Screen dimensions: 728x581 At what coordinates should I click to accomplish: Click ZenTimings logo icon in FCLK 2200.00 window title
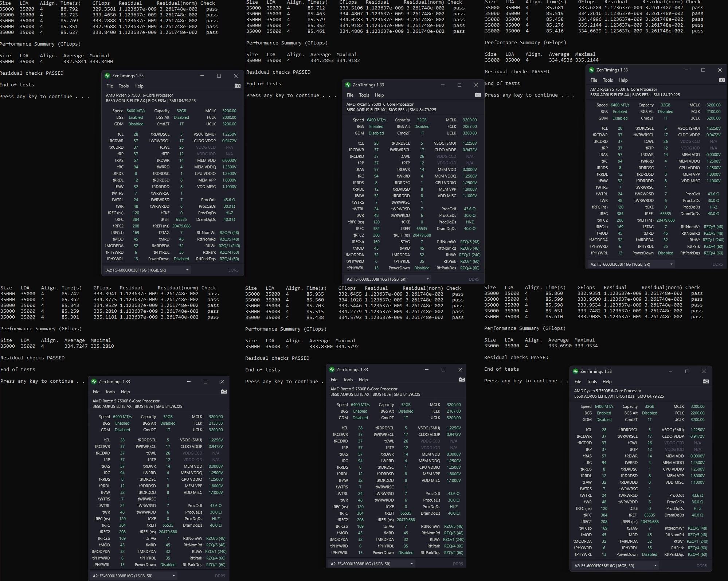pos(575,371)
